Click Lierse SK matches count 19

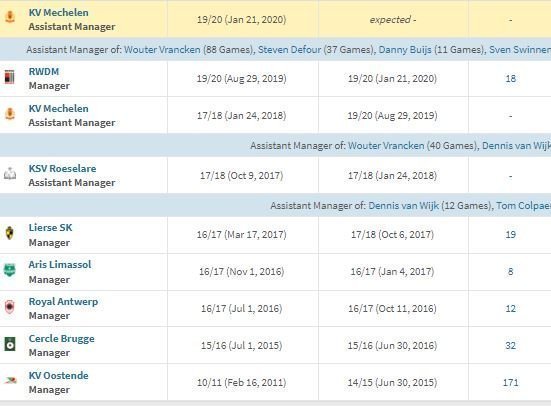[x=511, y=235]
